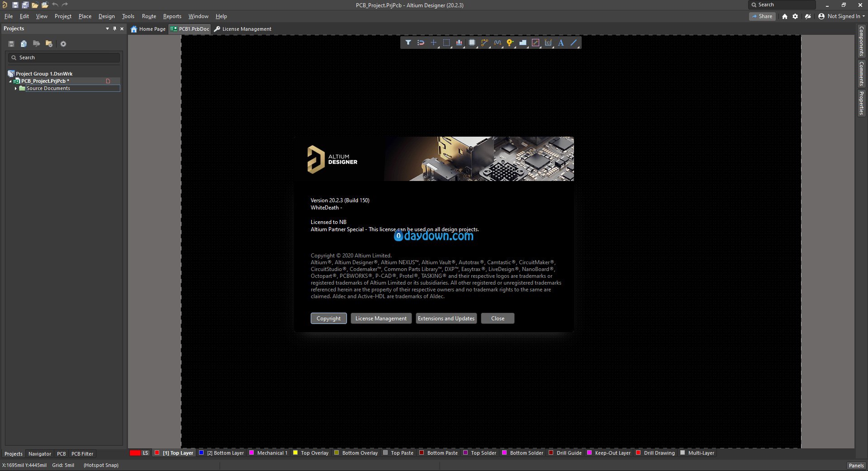Click the Save All icon in the title bar

(x=25, y=5)
